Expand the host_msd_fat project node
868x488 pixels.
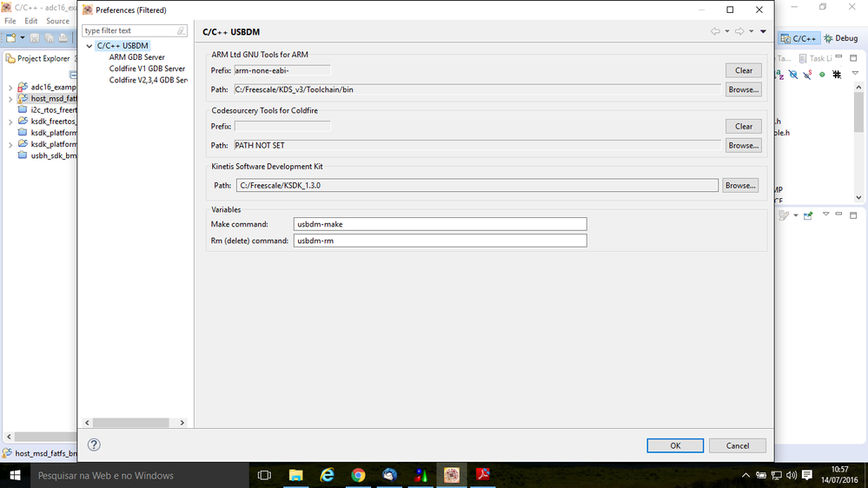point(10,99)
